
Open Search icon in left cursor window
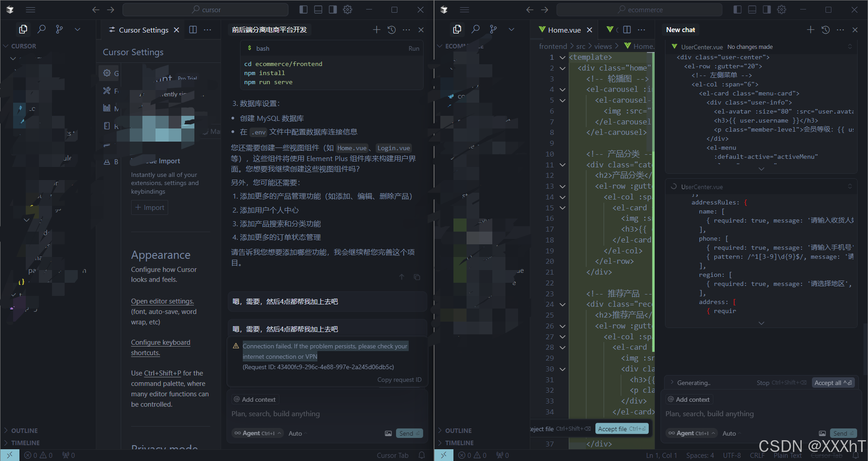point(42,29)
